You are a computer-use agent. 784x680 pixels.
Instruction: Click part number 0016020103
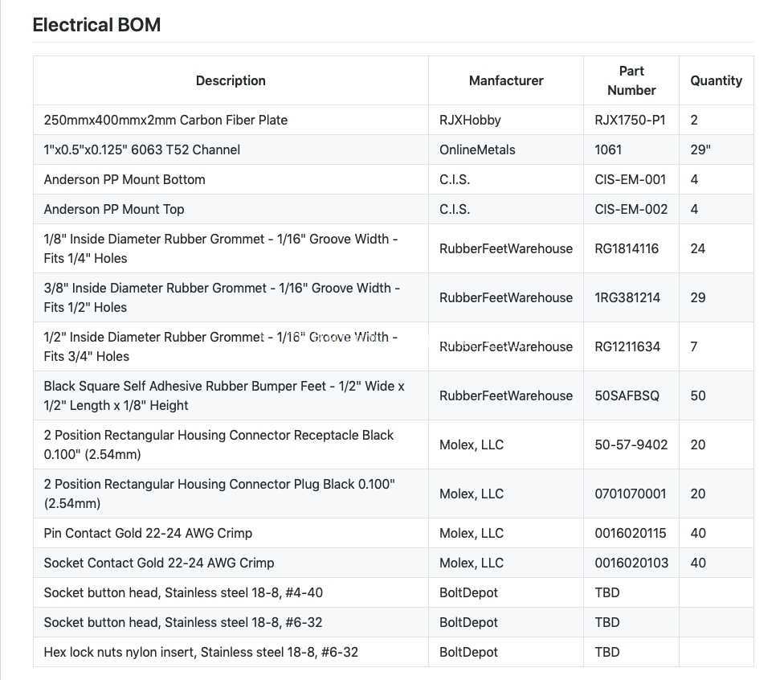631,563
